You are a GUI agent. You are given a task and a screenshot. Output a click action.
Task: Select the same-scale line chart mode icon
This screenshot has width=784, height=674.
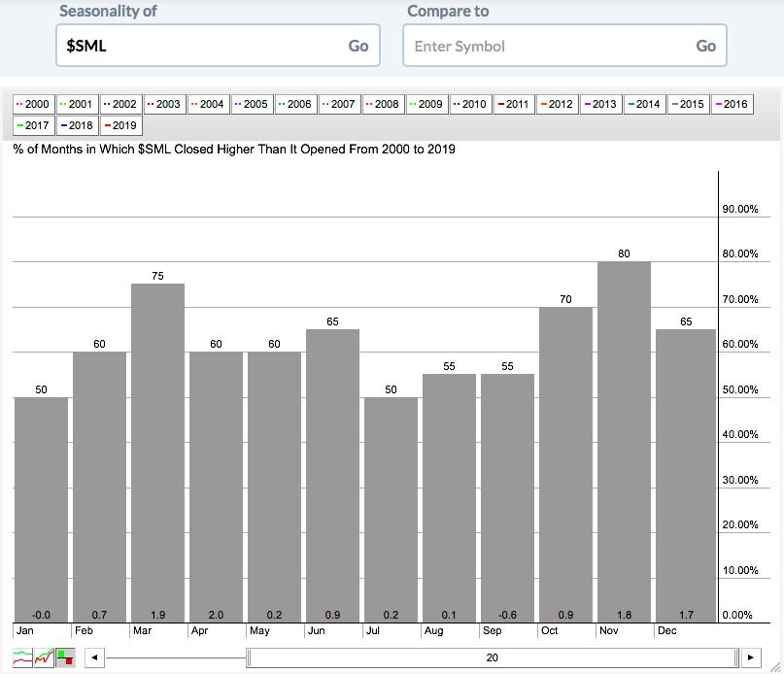[45, 657]
